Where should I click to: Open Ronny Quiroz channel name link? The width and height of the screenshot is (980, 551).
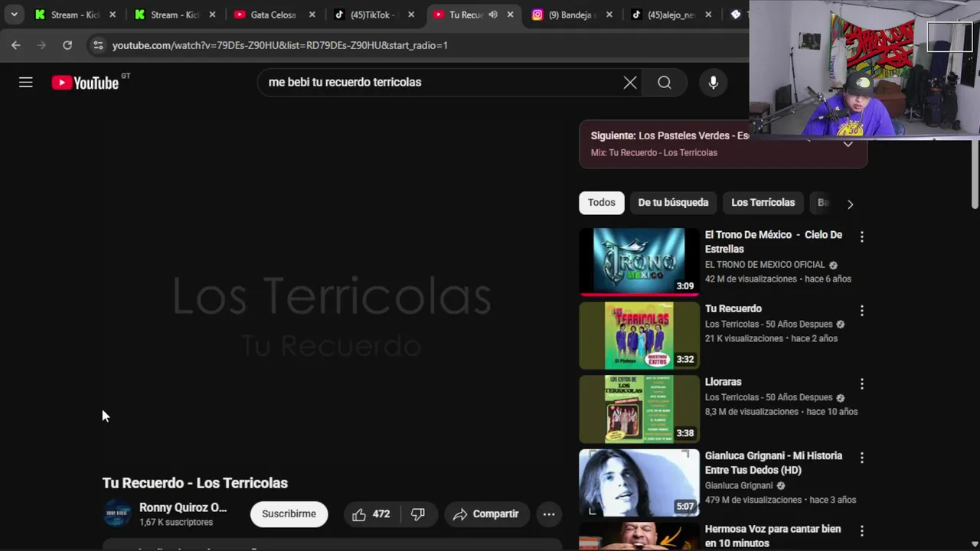point(183,507)
